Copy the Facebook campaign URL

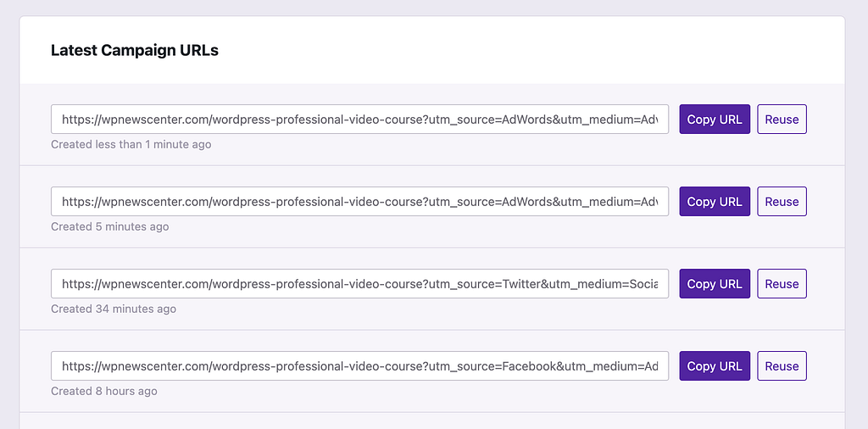(x=714, y=366)
